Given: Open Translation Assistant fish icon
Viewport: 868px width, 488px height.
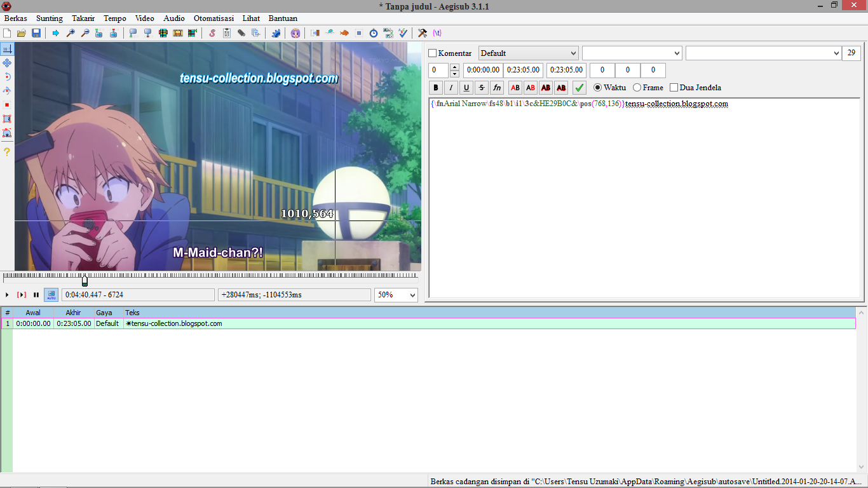Looking at the screenshot, I should (x=344, y=33).
